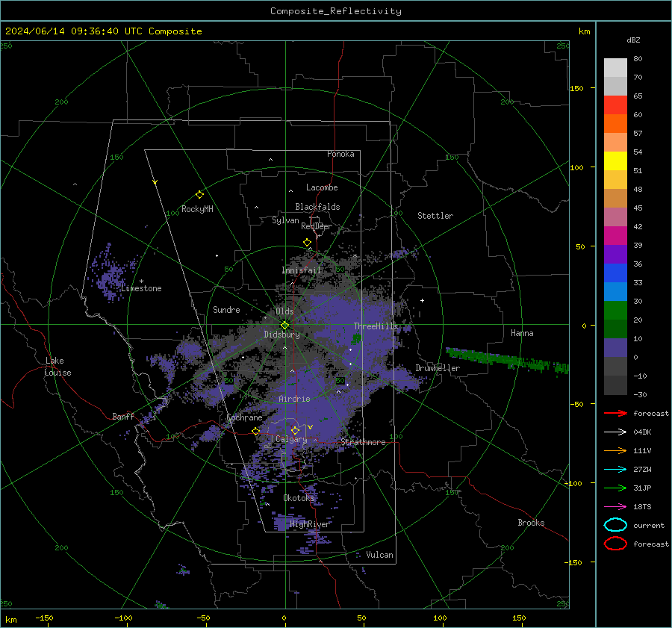672x628 pixels.
Task: Click the 10 dBZ purple legend swatch
Action: click(615, 348)
